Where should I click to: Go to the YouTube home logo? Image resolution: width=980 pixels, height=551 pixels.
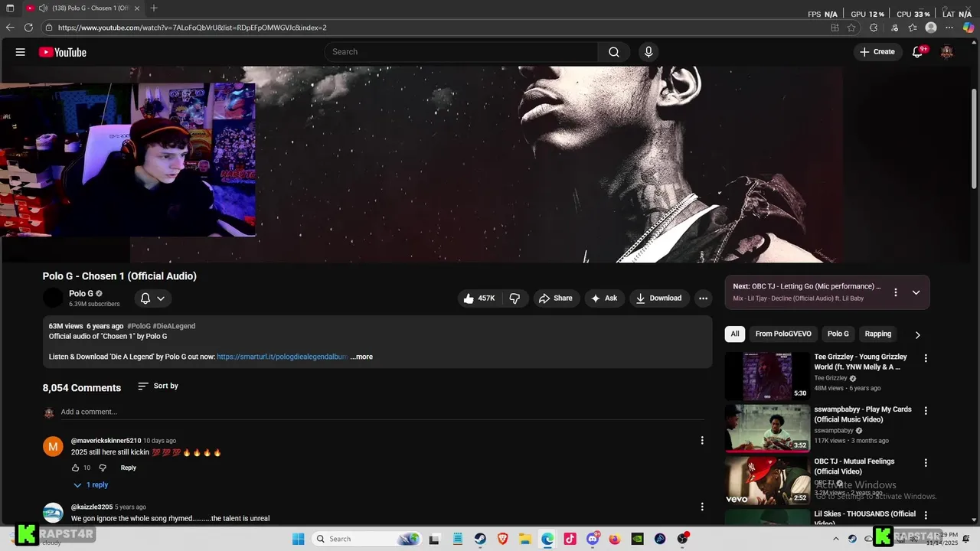click(63, 52)
